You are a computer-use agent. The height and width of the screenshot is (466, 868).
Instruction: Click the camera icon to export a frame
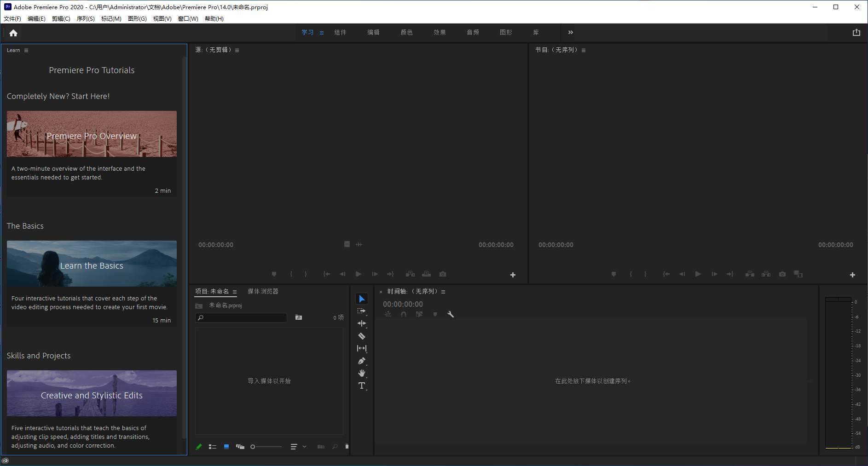click(x=442, y=274)
